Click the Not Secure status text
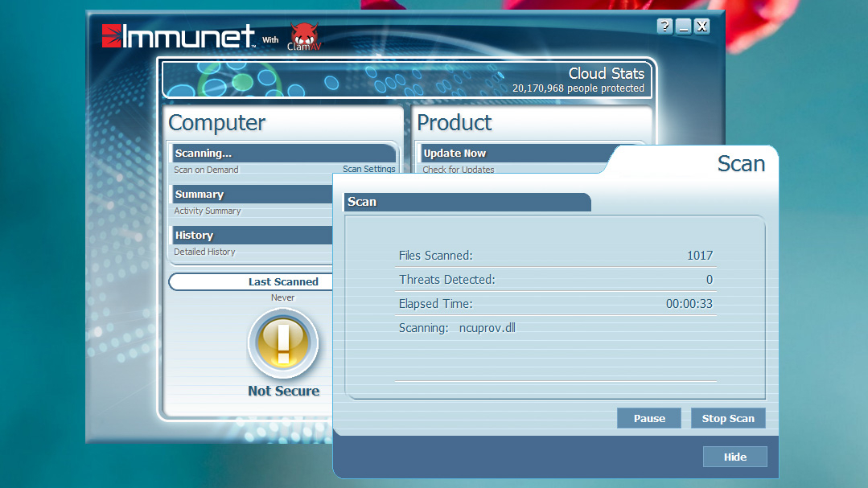 point(283,392)
